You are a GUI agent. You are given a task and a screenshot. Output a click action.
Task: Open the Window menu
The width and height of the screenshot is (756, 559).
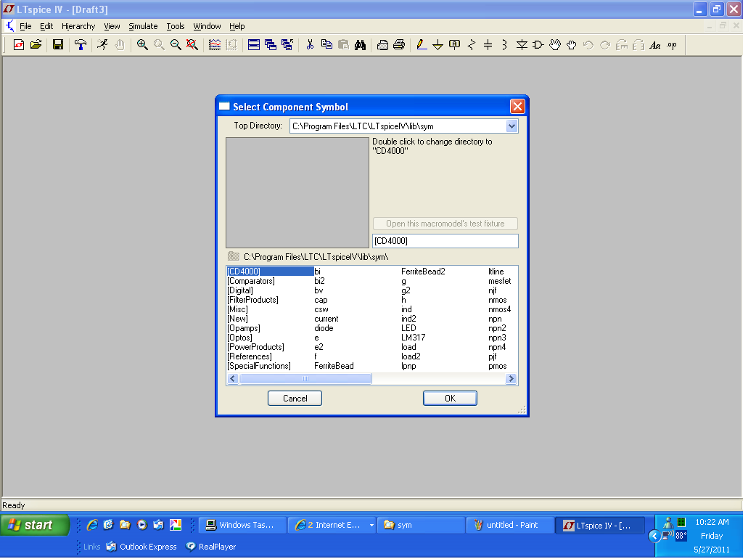(x=207, y=26)
